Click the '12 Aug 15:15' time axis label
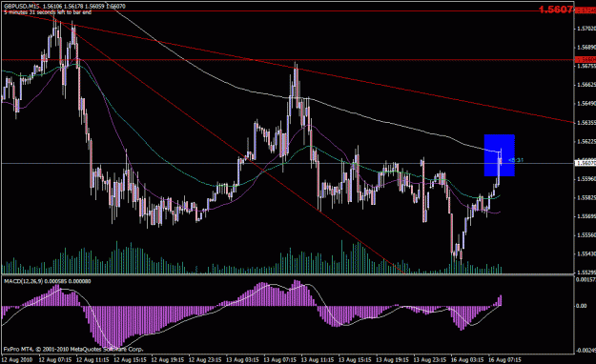This screenshot has height=364, width=596. pyautogui.click(x=130, y=359)
